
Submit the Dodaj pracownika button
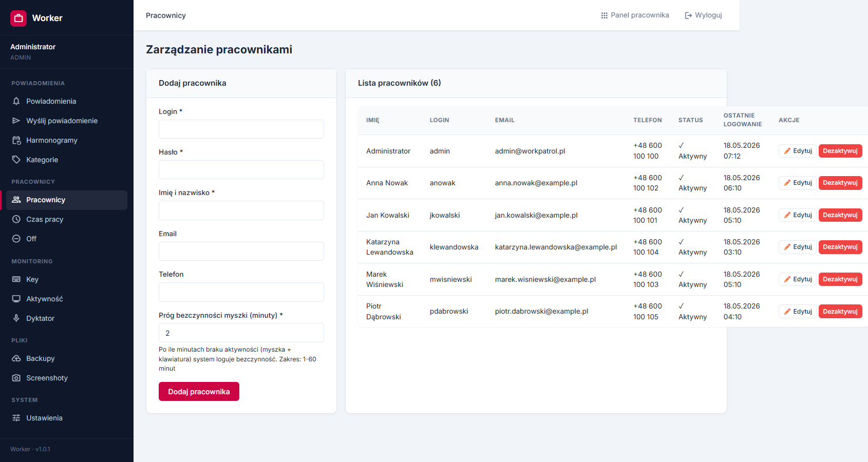[199, 392]
